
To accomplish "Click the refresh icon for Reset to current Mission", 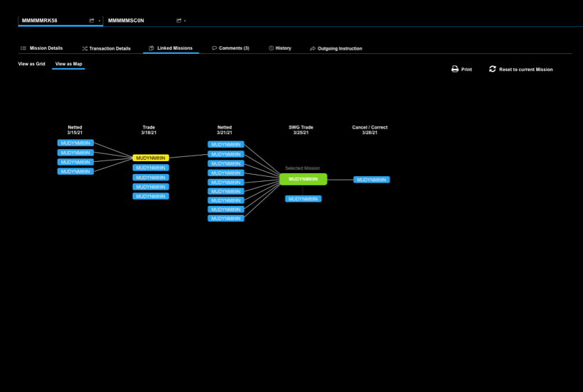I will [492, 70].
